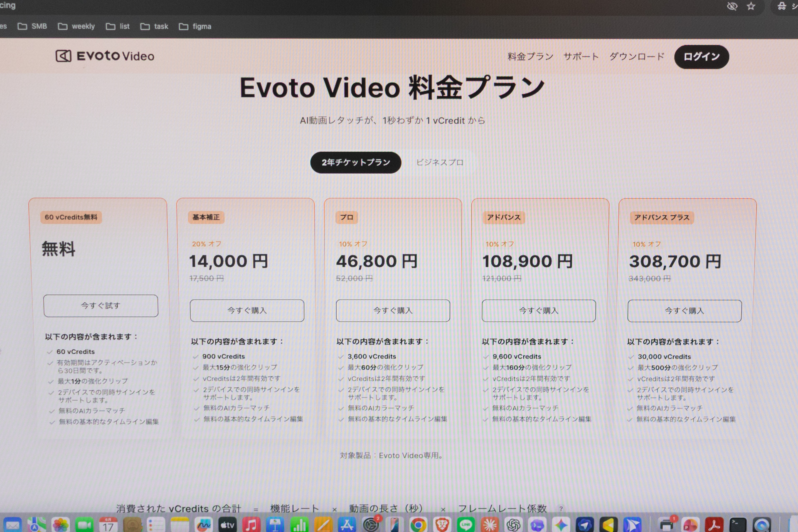This screenshot has height=532, width=798.
Task: Click 今すぐ購入 for the 14,000 円 plan
Action: [247, 310]
